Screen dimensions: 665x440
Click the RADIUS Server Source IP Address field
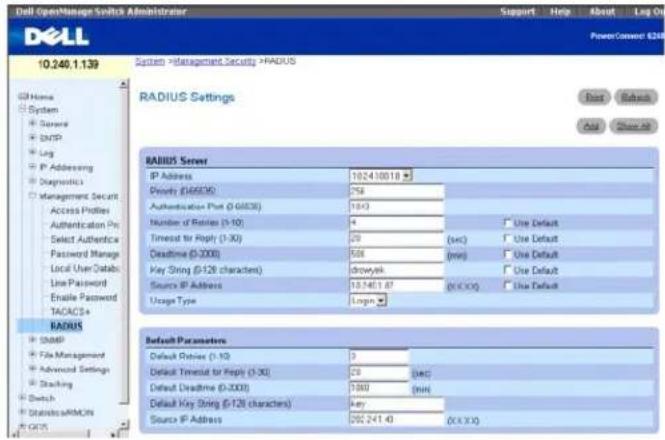397,286
